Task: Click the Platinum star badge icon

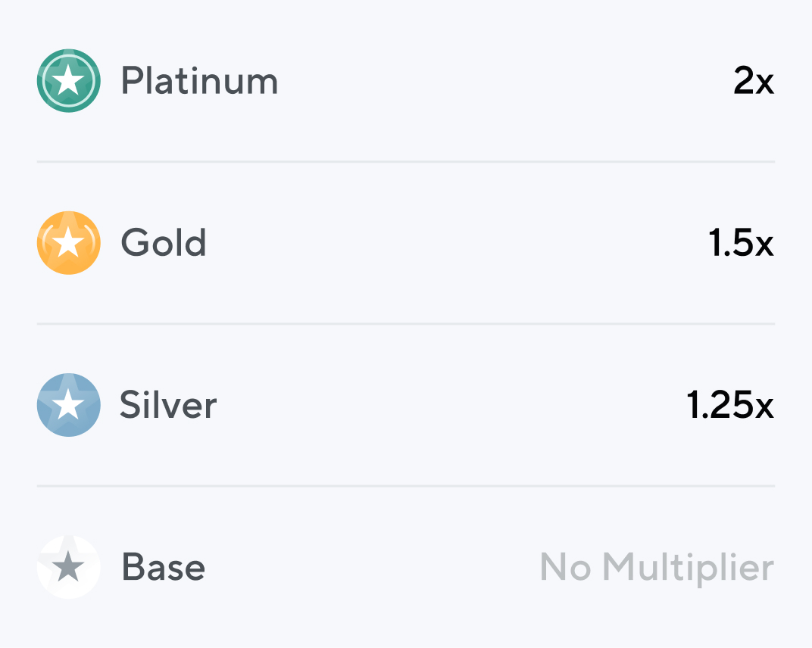Action: coord(68,81)
